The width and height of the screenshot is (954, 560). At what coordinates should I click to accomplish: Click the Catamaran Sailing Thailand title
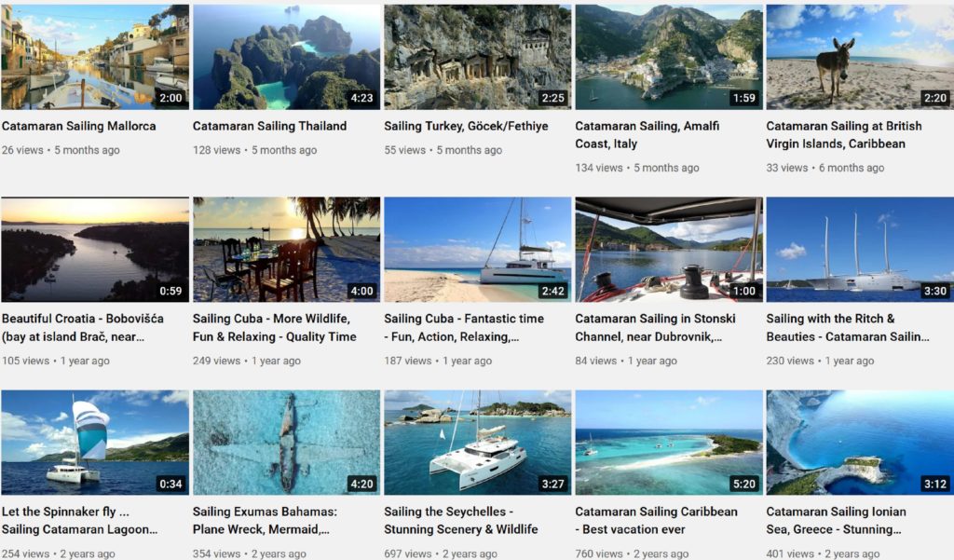point(269,126)
